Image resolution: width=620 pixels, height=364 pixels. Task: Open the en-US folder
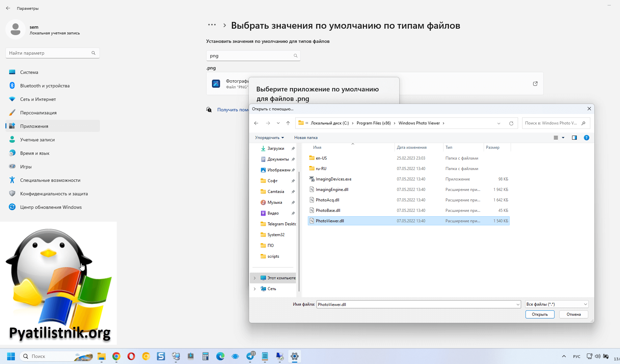click(x=321, y=158)
